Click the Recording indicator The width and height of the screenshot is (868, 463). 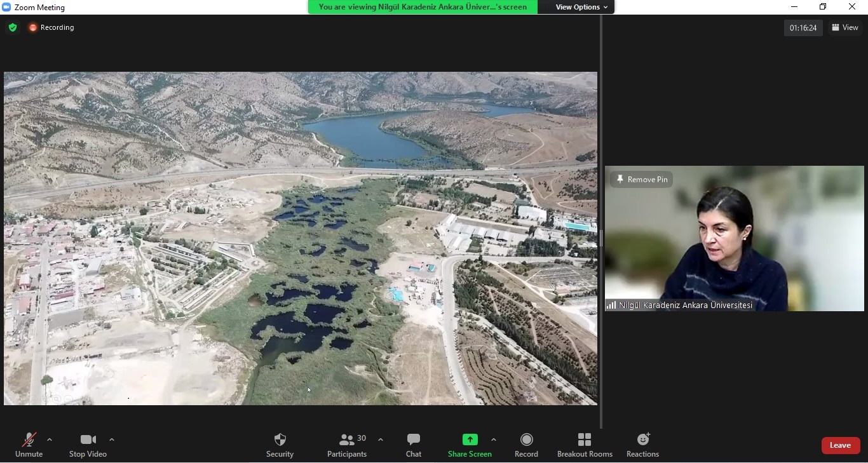pos(51,27)
